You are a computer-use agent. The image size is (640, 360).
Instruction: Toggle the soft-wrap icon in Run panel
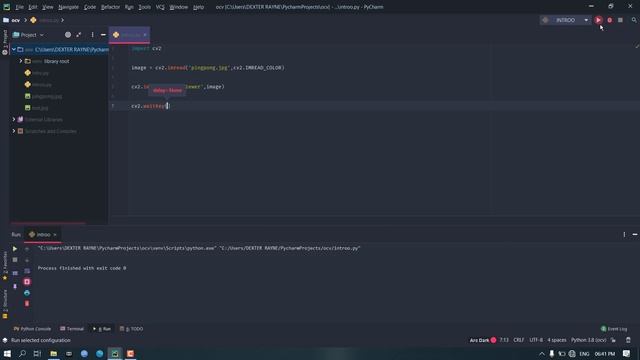tap(27, 271)
